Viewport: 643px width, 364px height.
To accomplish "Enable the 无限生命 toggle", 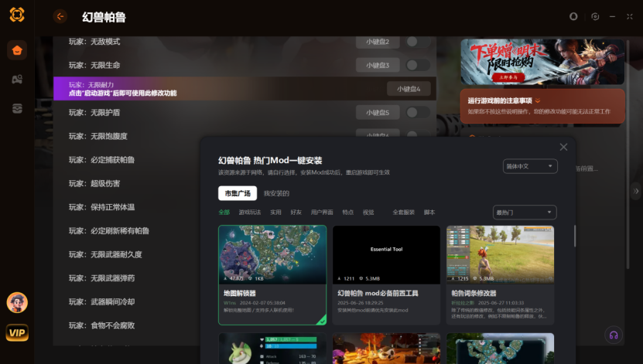I will pos(417,65).
